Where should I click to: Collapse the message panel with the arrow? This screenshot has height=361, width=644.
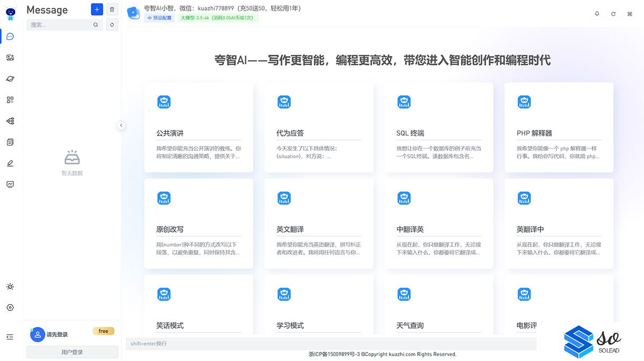point(121,125)
